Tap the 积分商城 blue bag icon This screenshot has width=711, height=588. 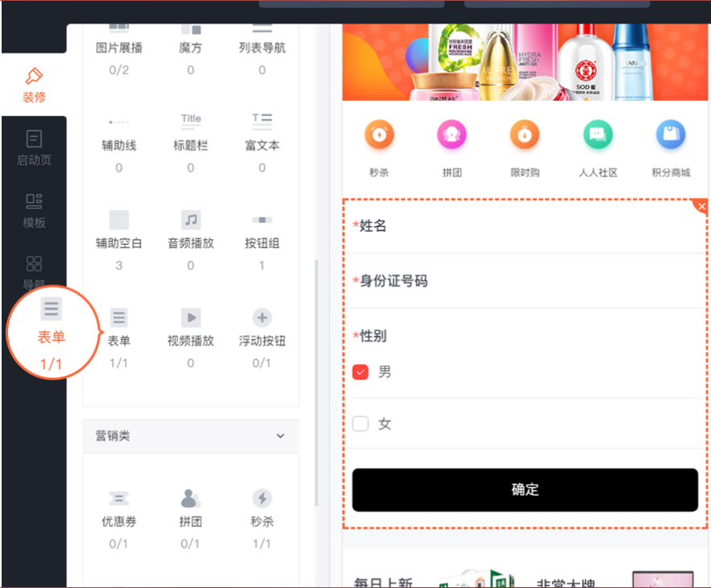[x=671, y=135]
